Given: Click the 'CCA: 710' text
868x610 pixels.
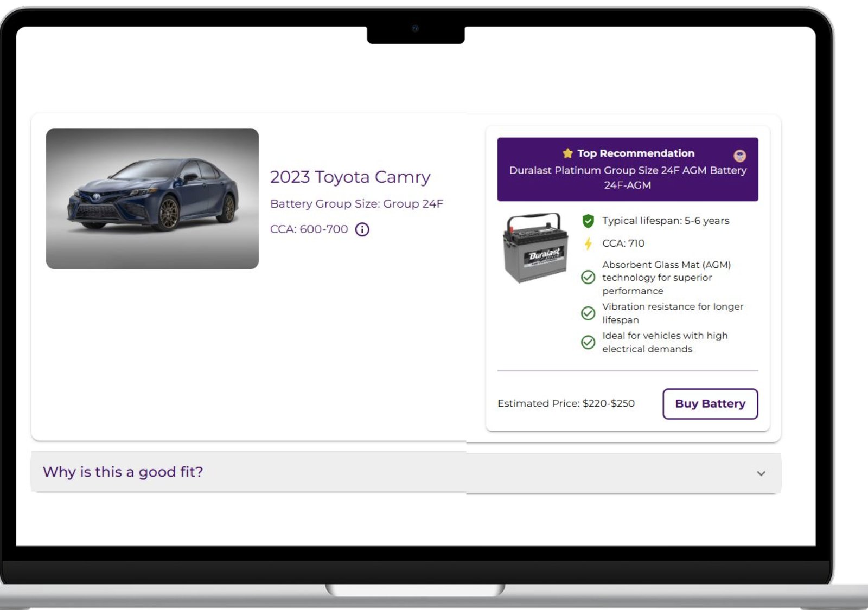Looking at the screenshot, I should tap(623, 243).
